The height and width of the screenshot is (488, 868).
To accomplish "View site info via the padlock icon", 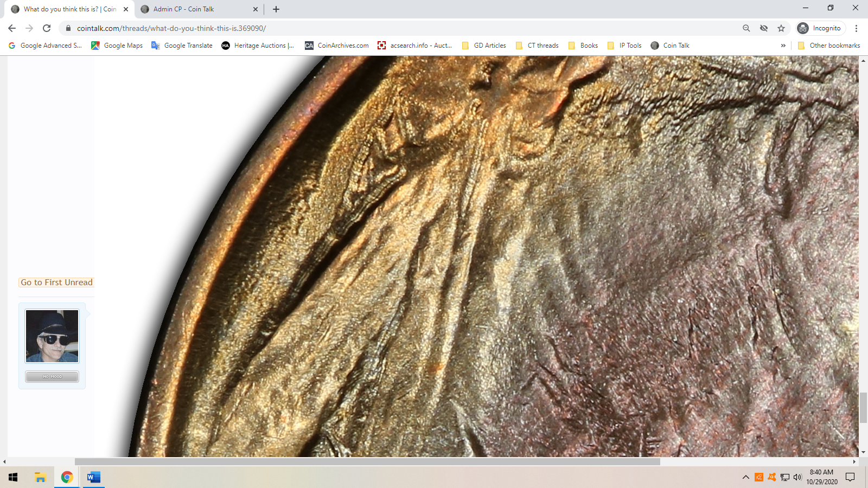I will (68, 28).
